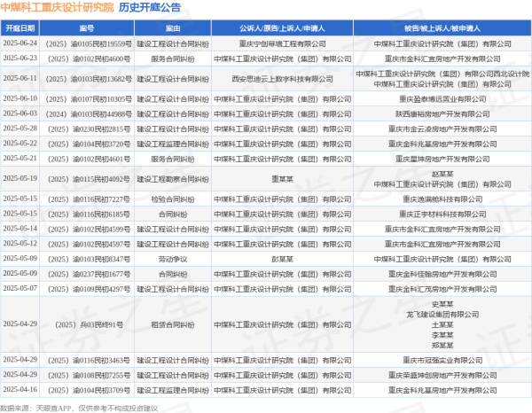532x413 pixels.
Task: Click defendant 龙飞建设集团有限公司
Action: [442, 315]
